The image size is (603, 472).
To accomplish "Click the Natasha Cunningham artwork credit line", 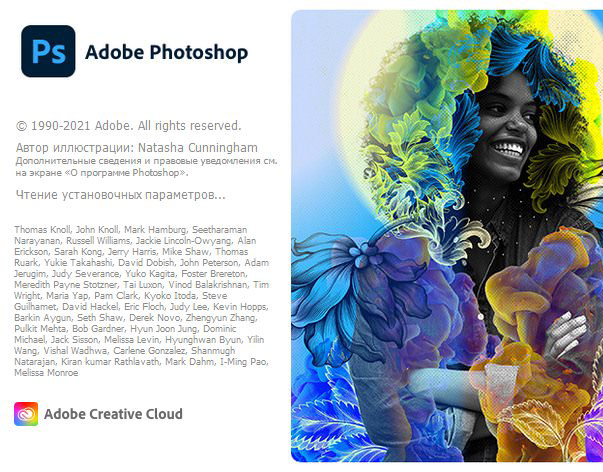I will click(x=137, y=148).
